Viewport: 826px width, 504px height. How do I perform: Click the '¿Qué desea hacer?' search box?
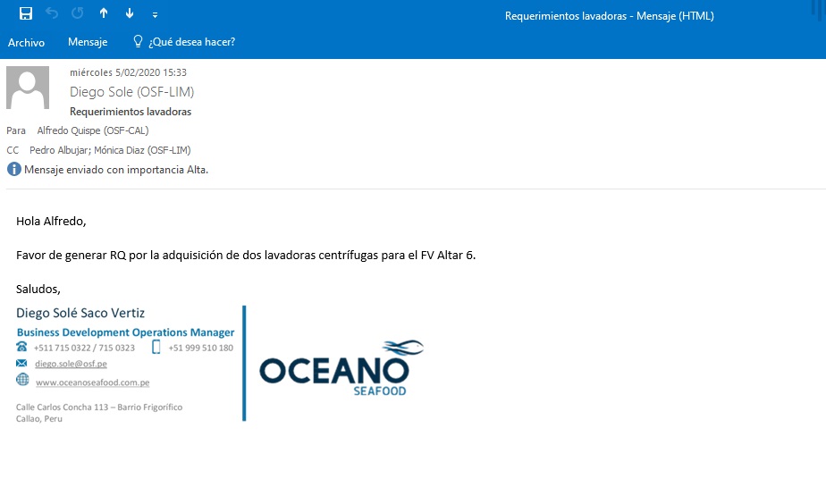pyautogui.click(x=191, y=42)
